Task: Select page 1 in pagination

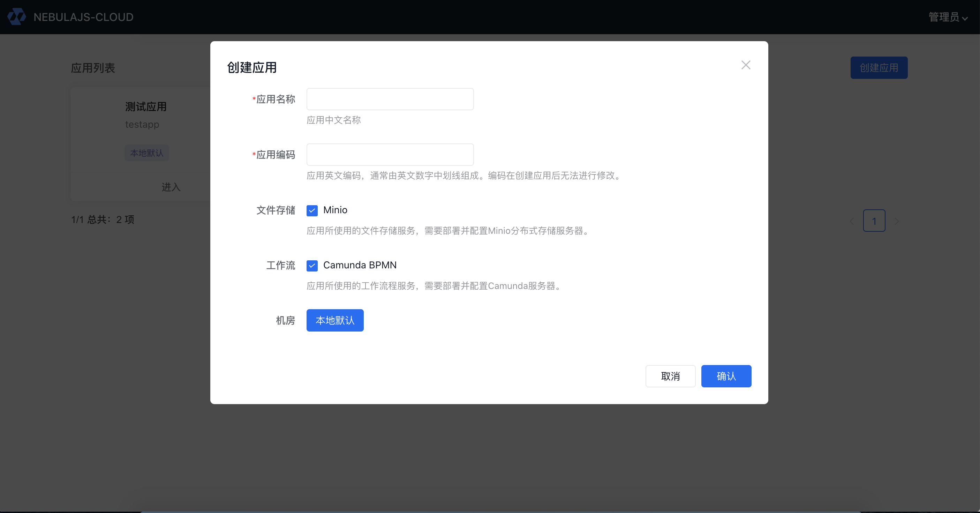Action: (874, 221)
